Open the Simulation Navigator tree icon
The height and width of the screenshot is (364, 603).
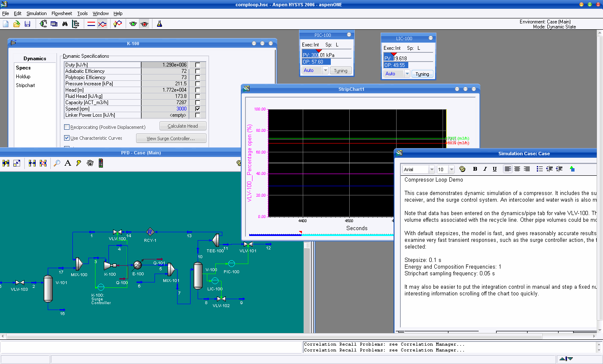(76, 24)
